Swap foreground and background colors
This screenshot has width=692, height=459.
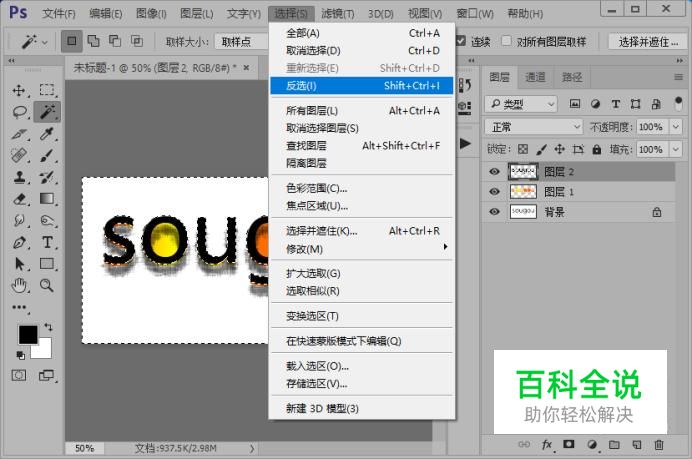click(48, 327)
